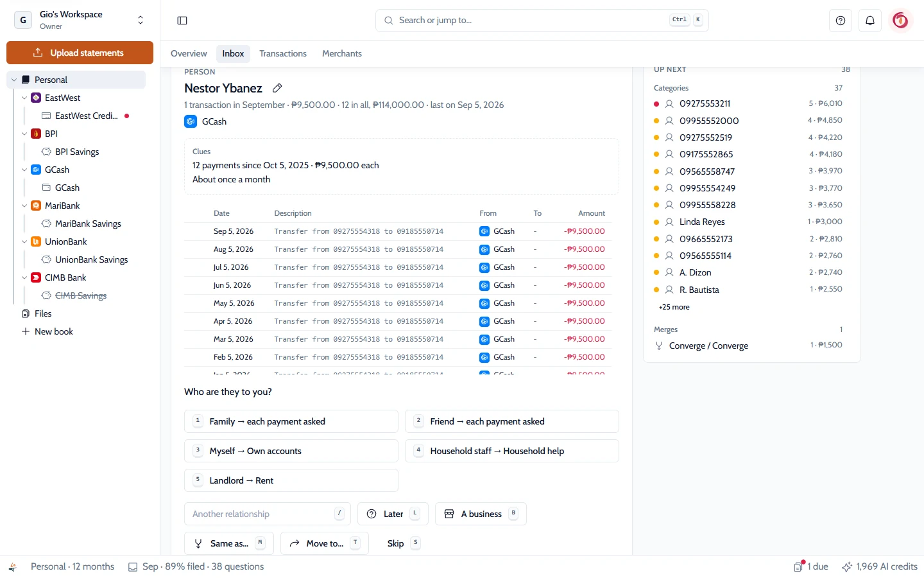Switch to the Overview tab
The height and width of the screenshot is (578, 924).
(x=189, y=53)
